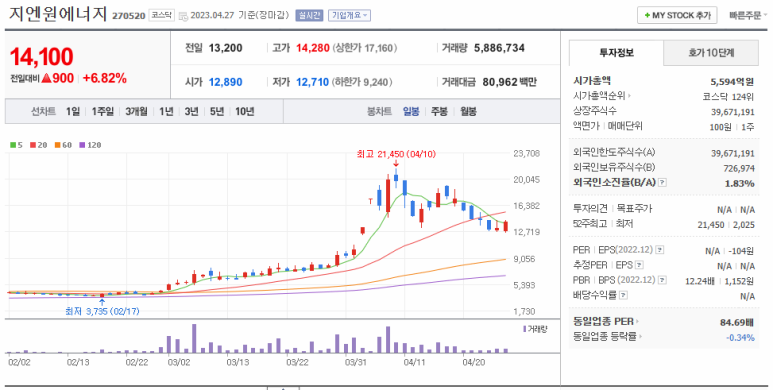773x390 pixels.
Task: Click the red up-triangle beside 900
Action: pos(46,78)
